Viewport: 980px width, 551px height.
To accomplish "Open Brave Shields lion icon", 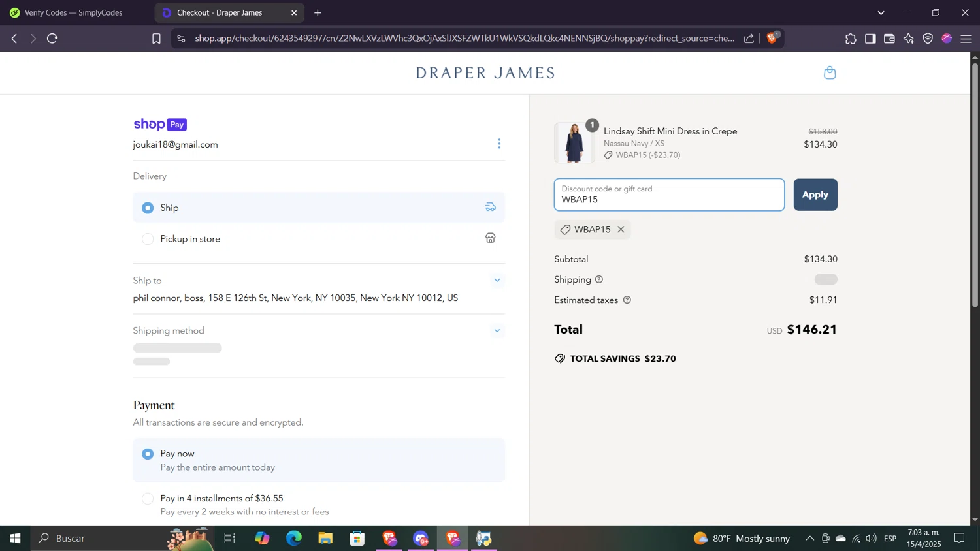I will click(x=772, y=38).
